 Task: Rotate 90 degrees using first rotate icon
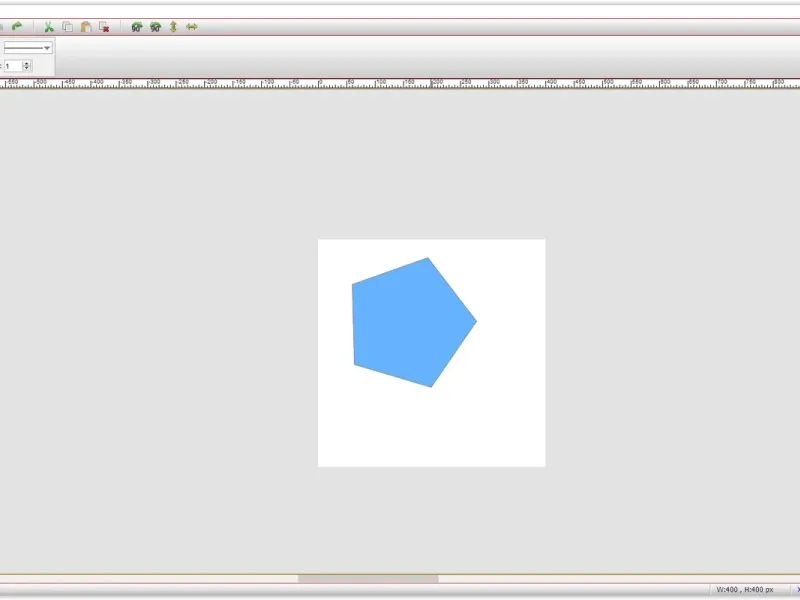click(x=137, y=27)
